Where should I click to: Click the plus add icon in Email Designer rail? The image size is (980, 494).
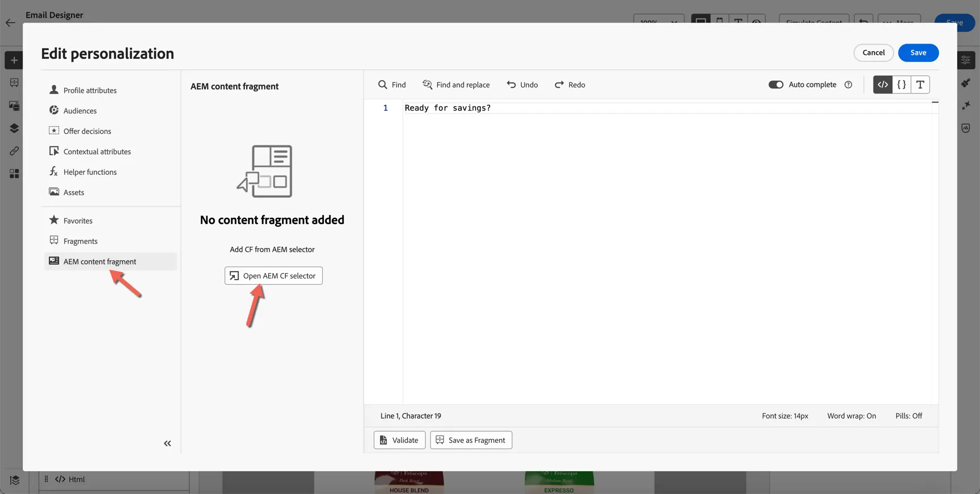coord(14,60)
